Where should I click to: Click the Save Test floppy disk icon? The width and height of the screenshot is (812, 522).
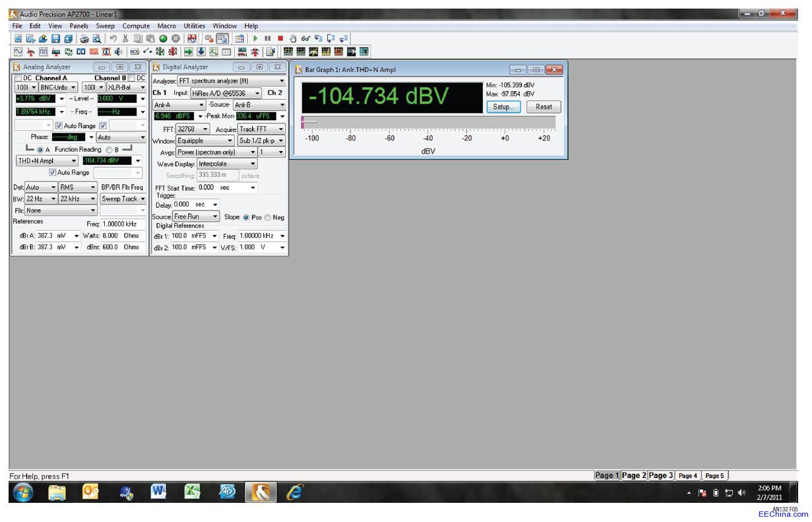tap(55, 38)
